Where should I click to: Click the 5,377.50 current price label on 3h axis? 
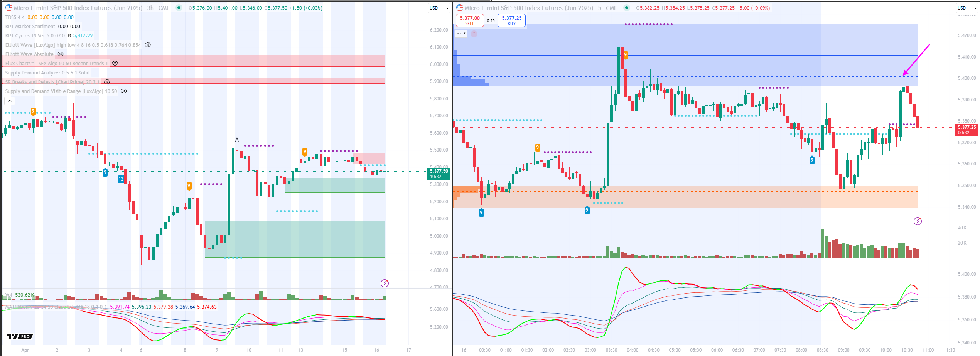(439, 174)
